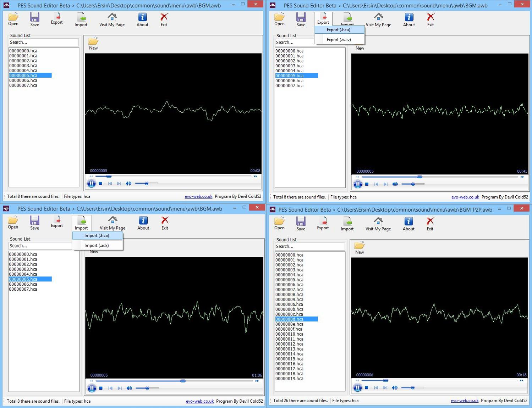Viewport: 532px width, 408px height.
Task: Pause playback in the player showing 00:08
Action: click(91, 184)
